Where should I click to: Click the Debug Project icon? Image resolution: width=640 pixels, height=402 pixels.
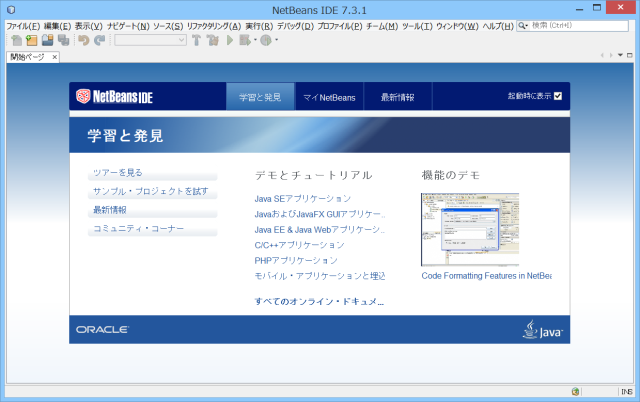coord(245,40)
